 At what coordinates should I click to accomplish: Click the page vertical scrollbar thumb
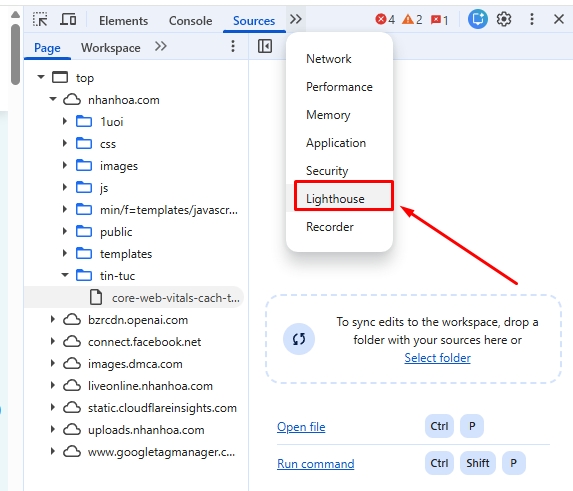point(15,54)
